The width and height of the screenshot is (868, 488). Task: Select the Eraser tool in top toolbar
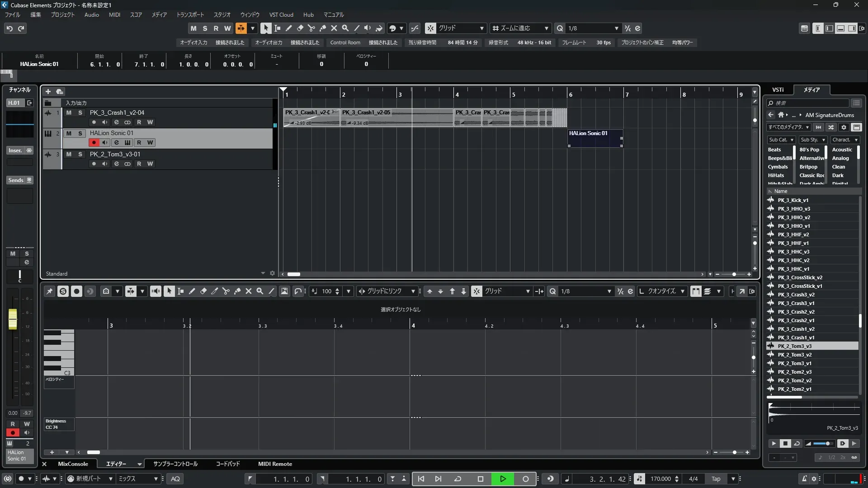point(300,28)
